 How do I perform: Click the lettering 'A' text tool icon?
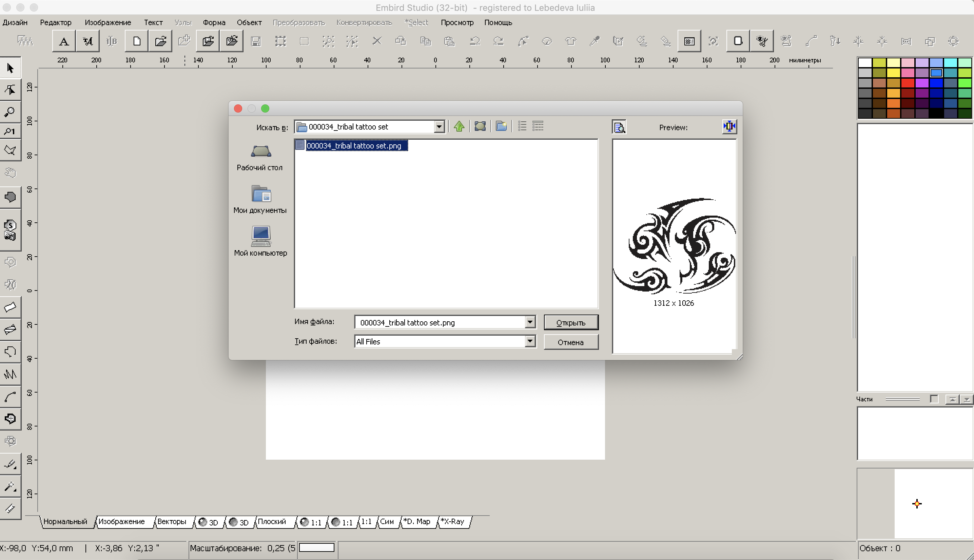point(64,41)
